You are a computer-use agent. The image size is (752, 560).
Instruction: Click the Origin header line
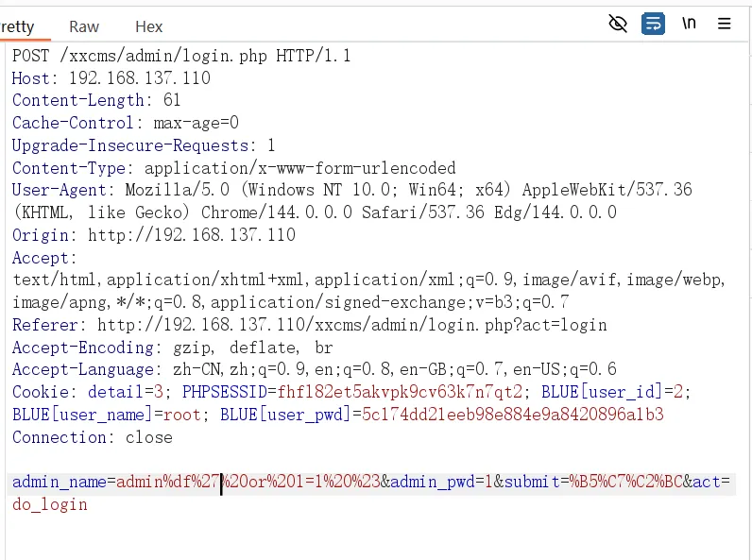pyautogui.click(x=154, y=235)
